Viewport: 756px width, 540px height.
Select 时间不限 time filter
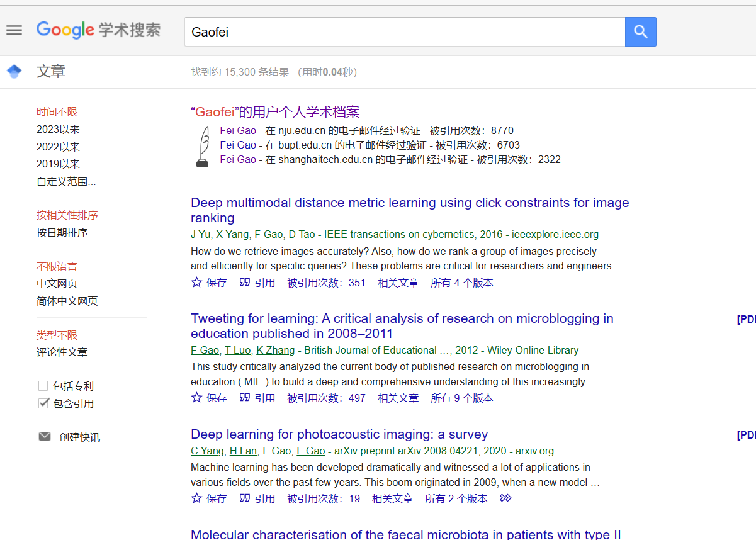point(57,112)
